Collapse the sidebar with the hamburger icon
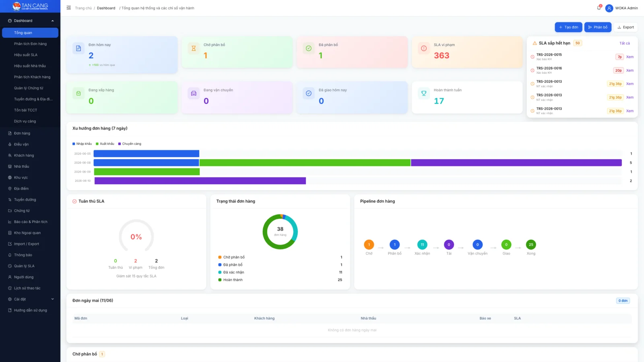 point(69,8)
